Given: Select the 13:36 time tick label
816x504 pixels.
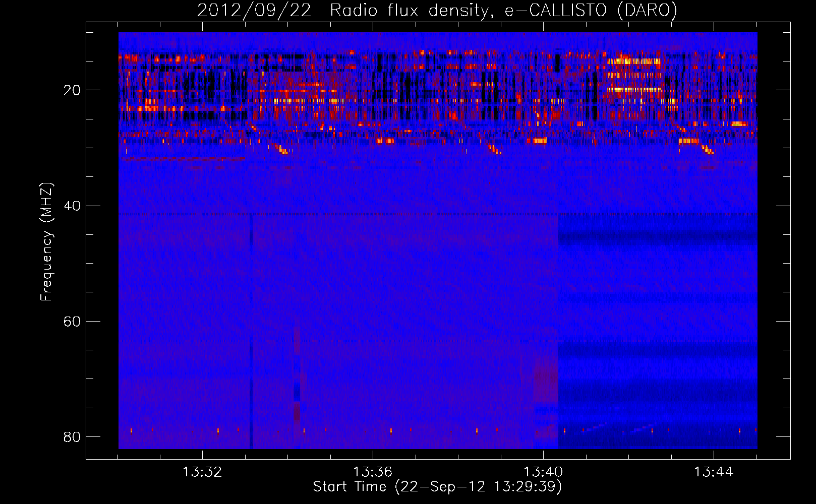Looking at the screenshot, I should (x=373, y=472).
